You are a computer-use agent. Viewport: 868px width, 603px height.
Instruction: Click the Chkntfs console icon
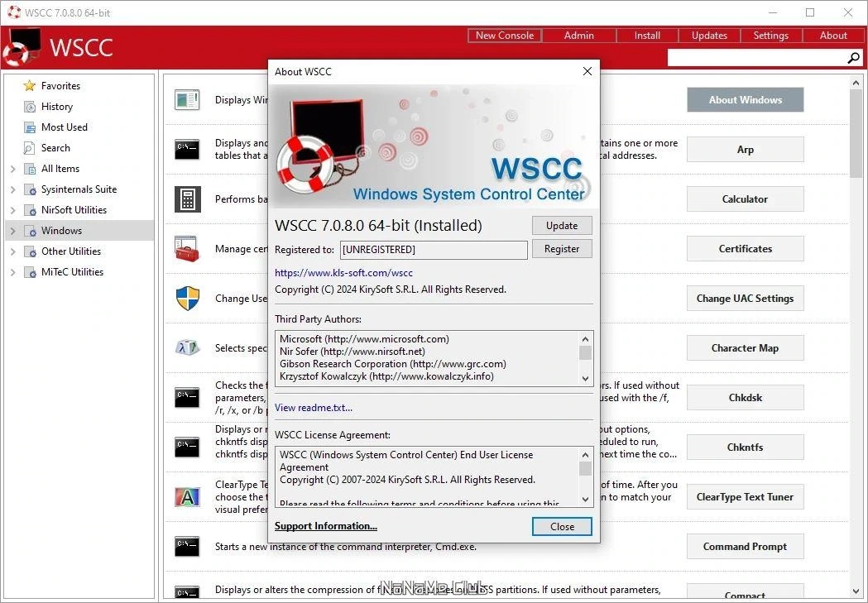[187, 447]
